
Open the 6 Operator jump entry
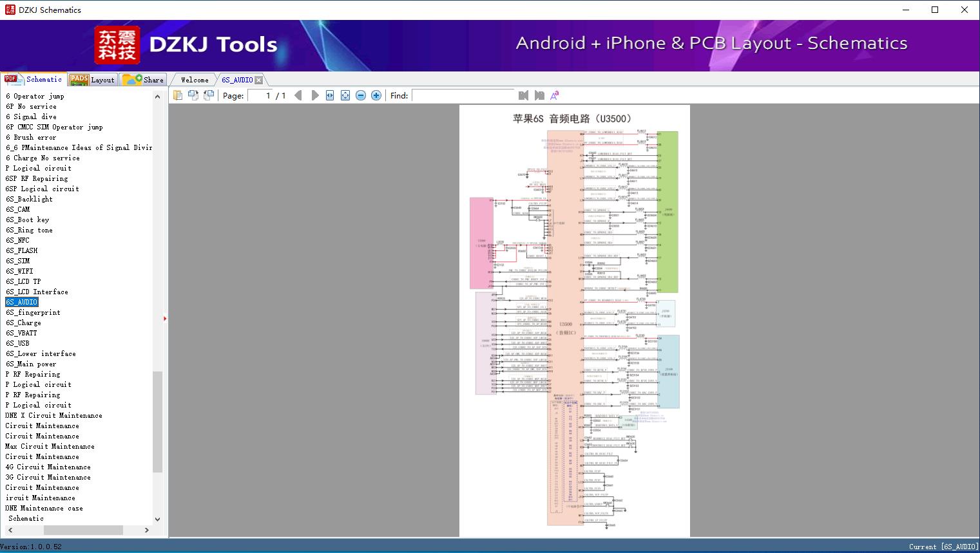coord(35,96)
